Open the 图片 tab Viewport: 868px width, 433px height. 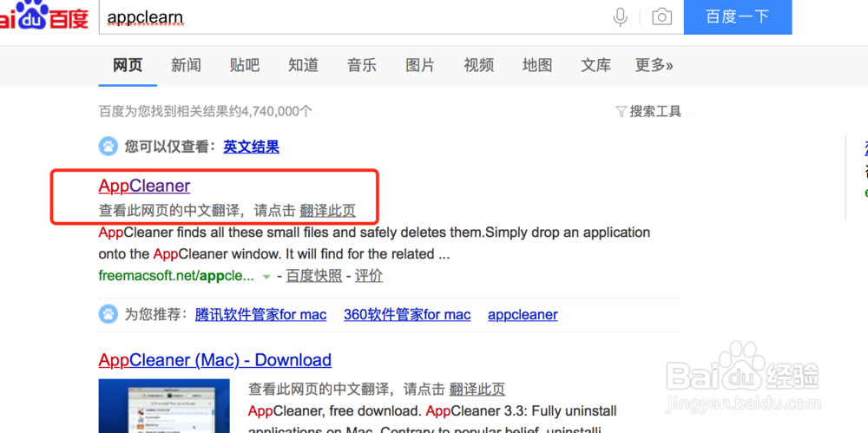[x=420, y=65]
